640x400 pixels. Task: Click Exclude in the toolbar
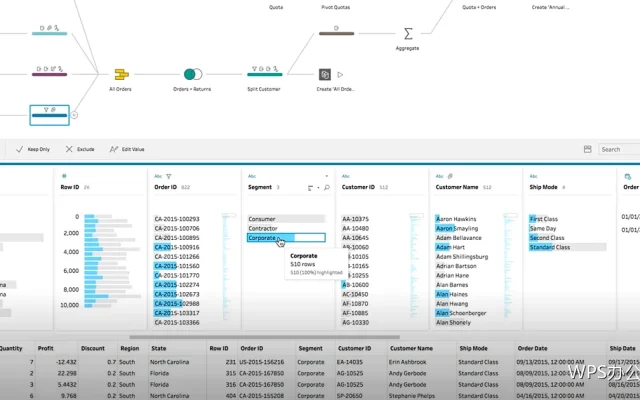point(80,149)
